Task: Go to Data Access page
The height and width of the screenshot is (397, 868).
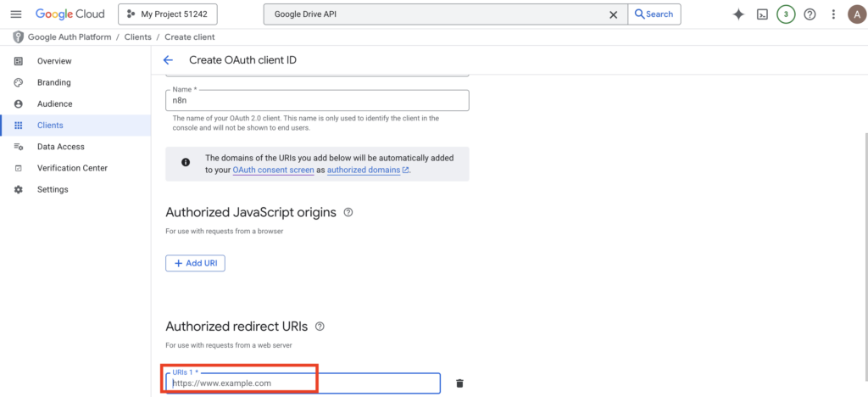Action: click(x=60, y=147)
